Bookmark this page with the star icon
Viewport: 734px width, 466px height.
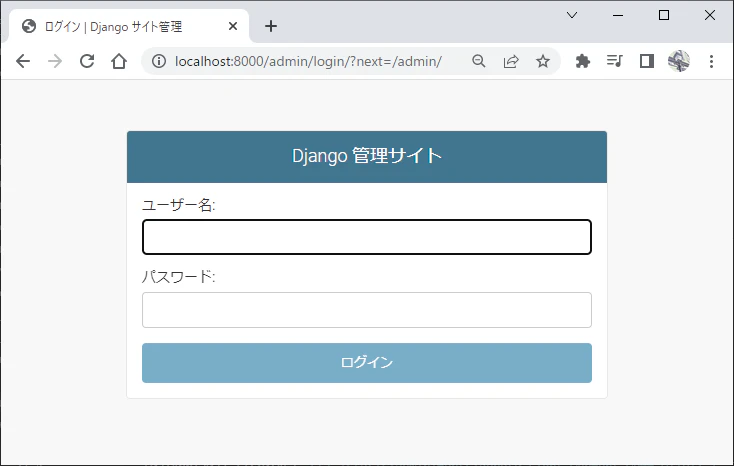(x=543, y=61)
